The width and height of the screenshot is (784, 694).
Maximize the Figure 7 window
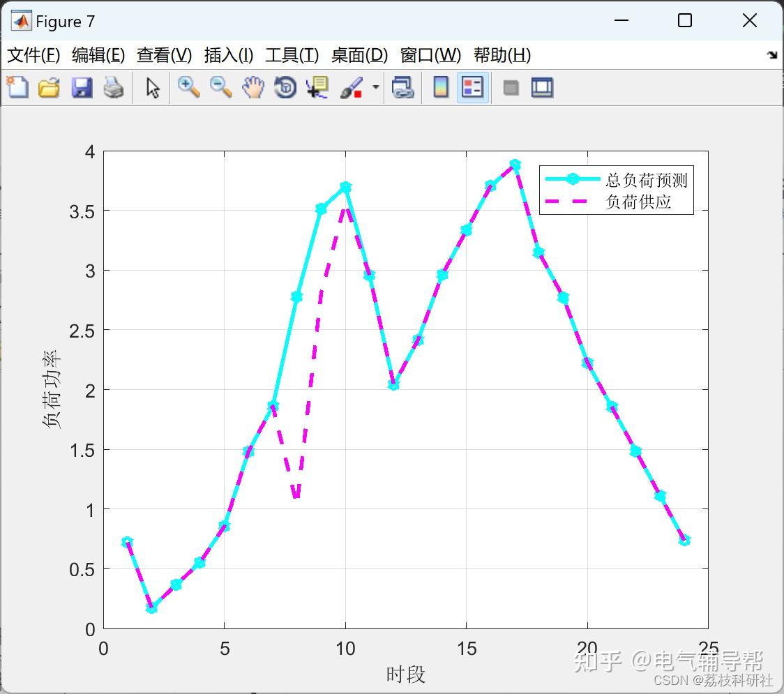684,20
